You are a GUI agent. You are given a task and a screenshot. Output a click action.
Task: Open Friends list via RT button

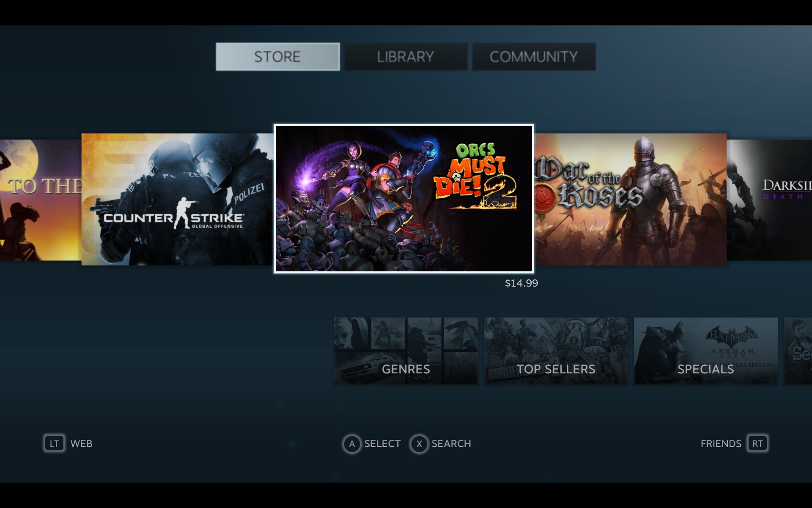point(757,443)
